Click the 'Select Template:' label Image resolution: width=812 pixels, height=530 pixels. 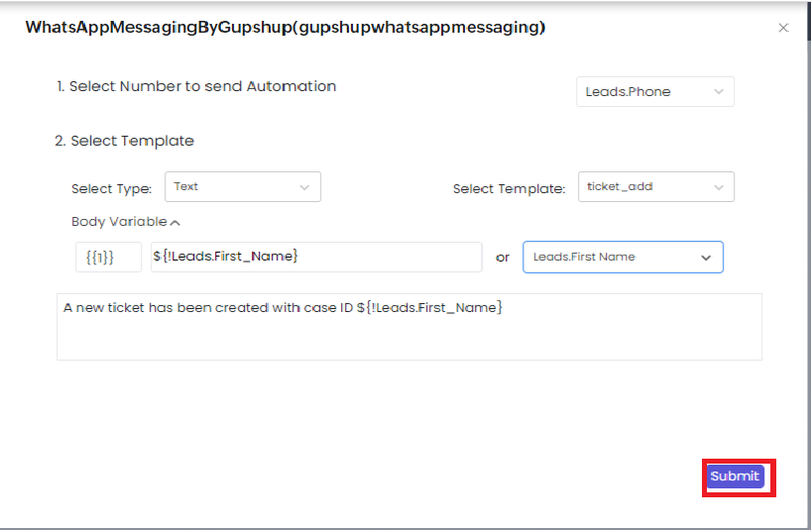click(509, 189)
